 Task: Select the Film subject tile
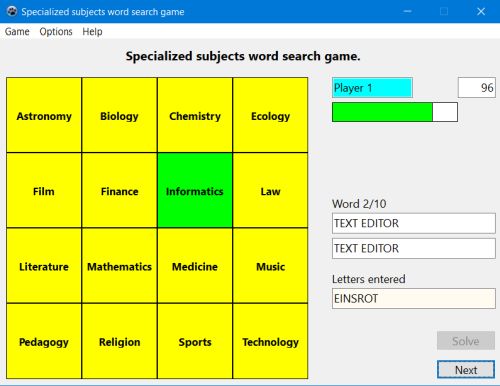(x=44, y=191)
